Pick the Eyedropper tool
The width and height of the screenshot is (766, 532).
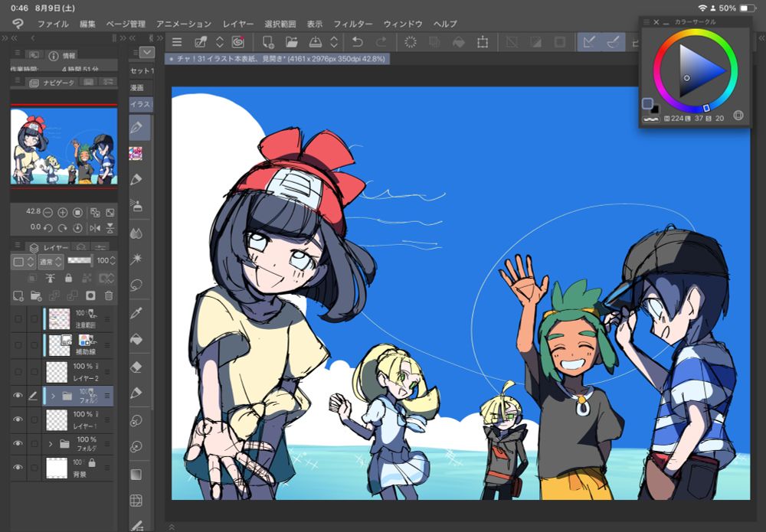click(x=137, y=312)
